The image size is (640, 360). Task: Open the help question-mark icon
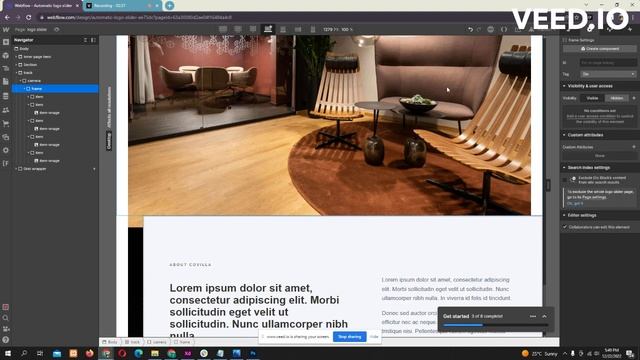pos(6,340)
